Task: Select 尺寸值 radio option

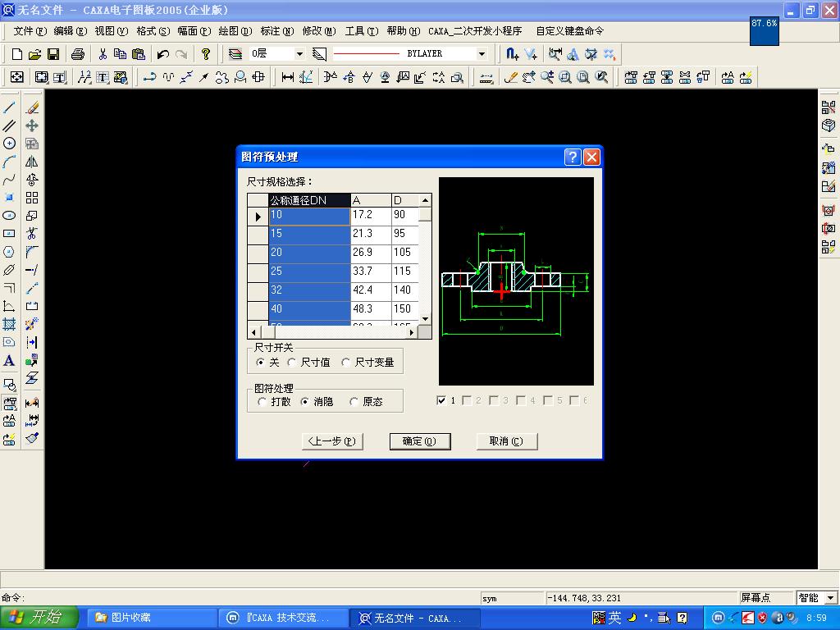Action: click(292, 363)
